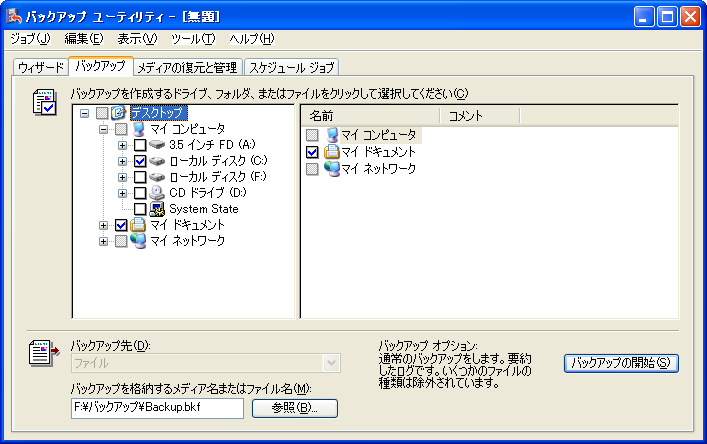The height and width of the screenshot is (444, 707).
Task: Expand the 3.5 インチ FD (A:) node
Action: click(122, 145)
